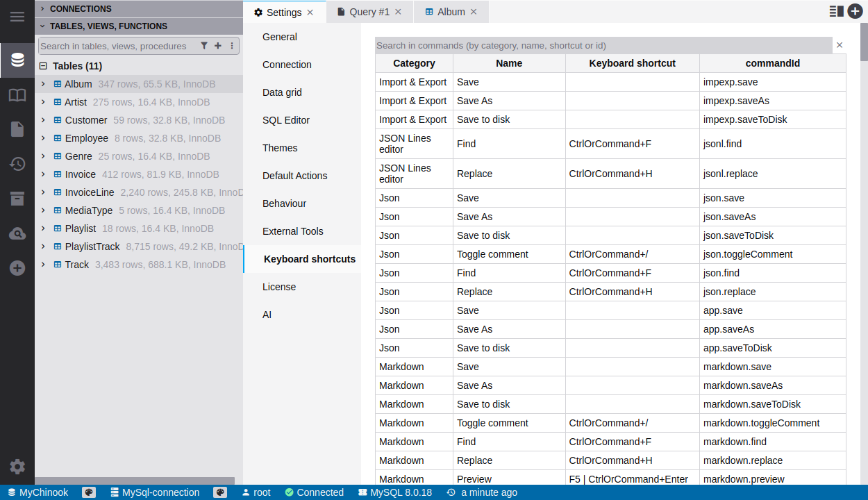This screenshot has height=500, width=868.
Task: Click the filter icon in table search
Action: [x=204, y=46]
